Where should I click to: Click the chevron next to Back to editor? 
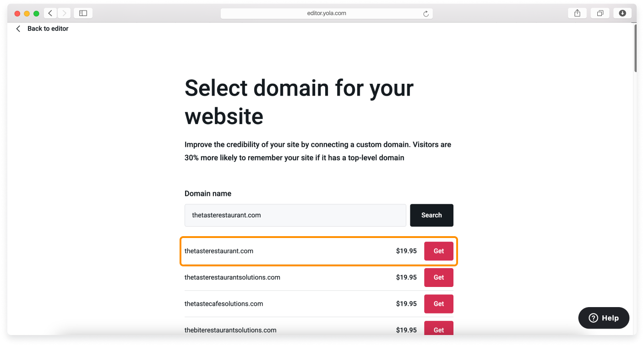[18, 28]
